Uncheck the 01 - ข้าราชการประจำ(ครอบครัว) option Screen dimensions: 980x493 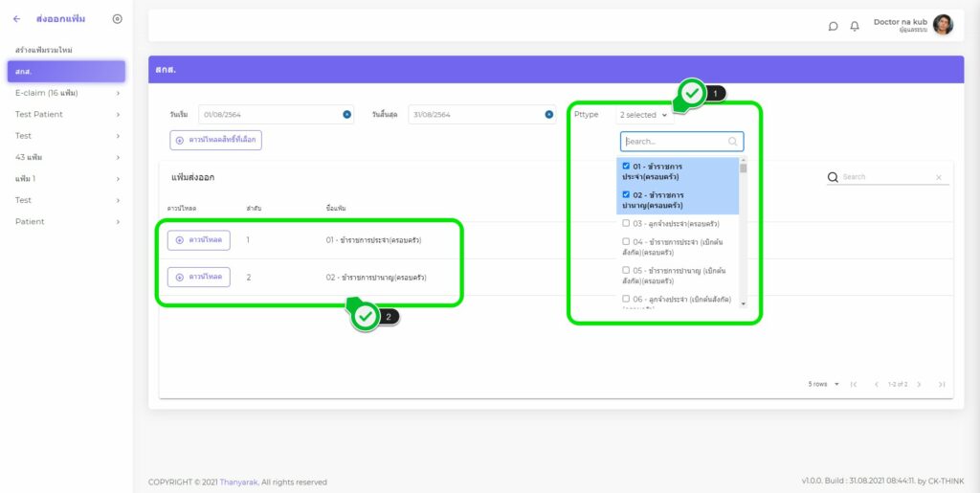click(626, 166)
